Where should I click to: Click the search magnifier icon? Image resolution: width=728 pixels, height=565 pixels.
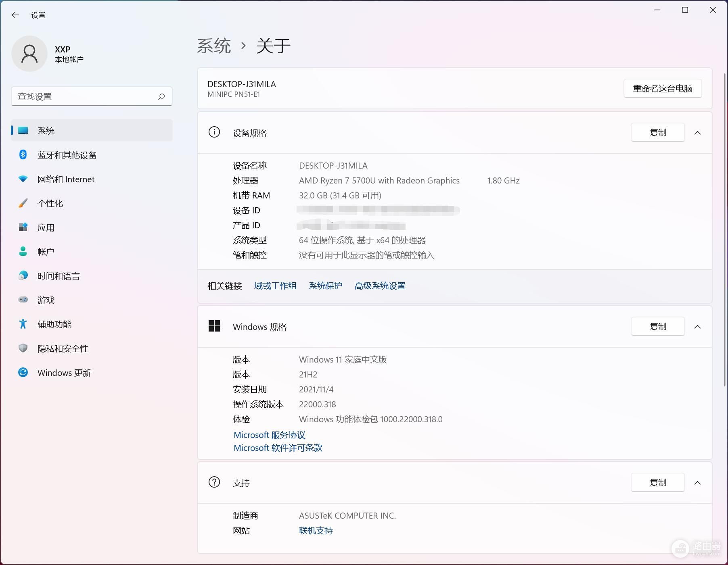pyautogui.click(x=161, y=96)
